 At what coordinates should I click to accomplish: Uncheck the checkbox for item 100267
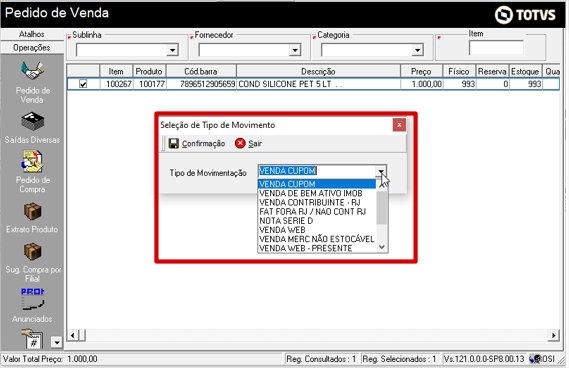[83, 84]
